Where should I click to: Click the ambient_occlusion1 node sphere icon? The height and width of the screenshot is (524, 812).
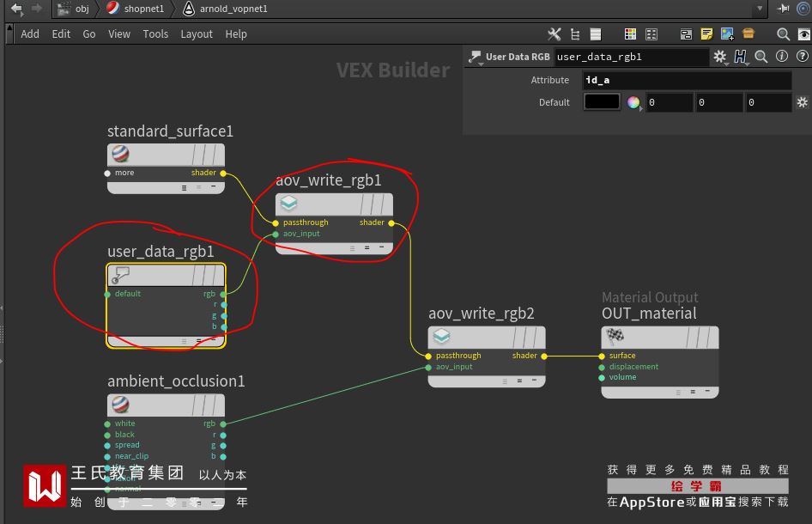120,405
